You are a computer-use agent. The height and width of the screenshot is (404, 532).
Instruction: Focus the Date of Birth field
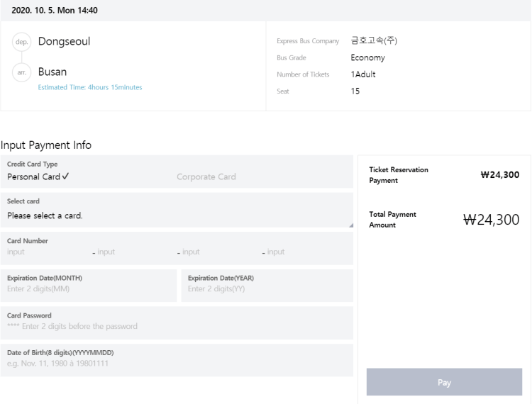[176, 364]
